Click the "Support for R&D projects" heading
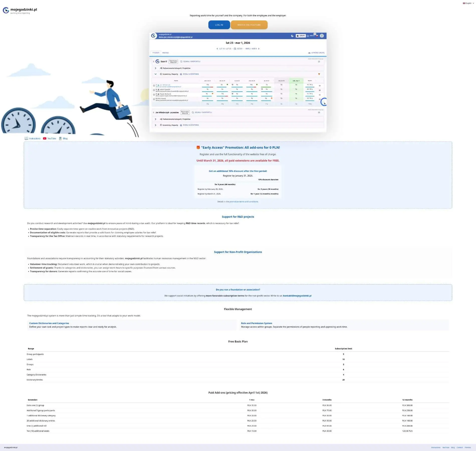The width and height of the screenshot is (476, 451). [x=238, y=217]
